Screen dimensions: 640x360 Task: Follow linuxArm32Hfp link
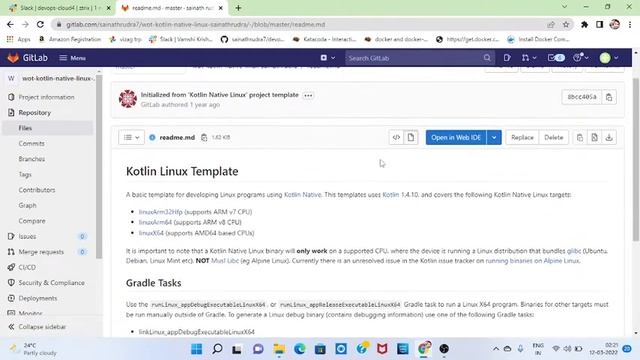click(160, 212)
